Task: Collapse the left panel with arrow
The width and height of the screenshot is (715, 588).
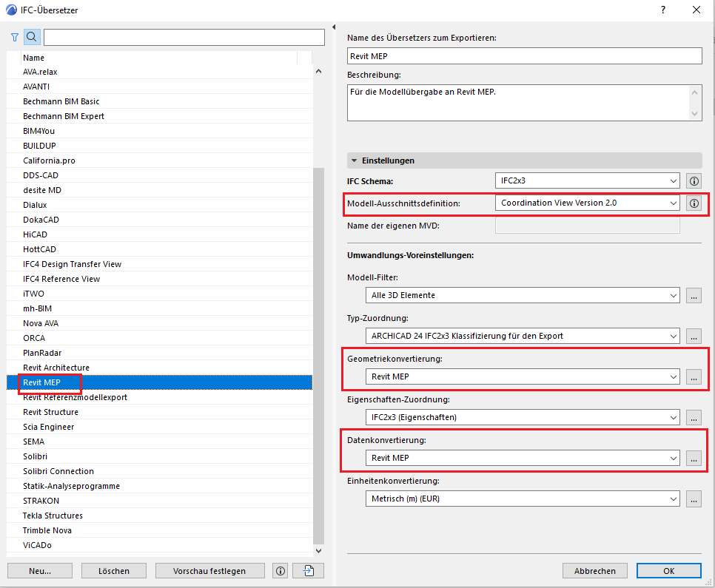Action: pyautogui.click(x=334, y=27)
